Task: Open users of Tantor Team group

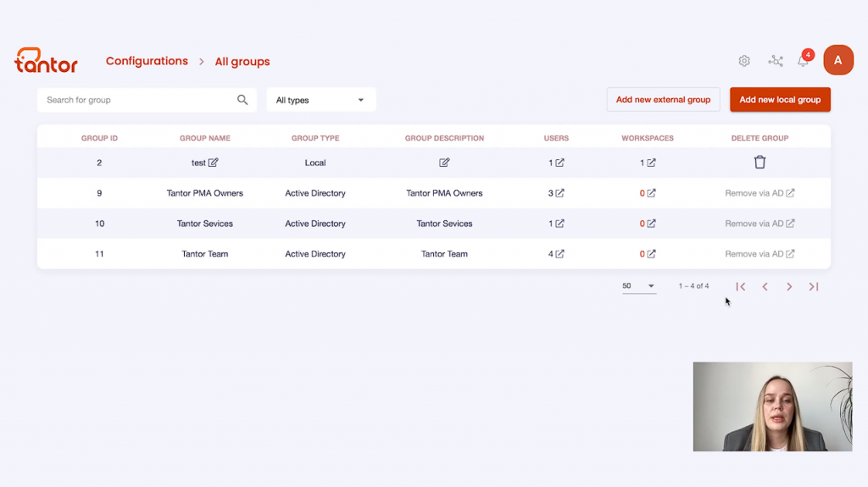Action: (x=559, y=254)
